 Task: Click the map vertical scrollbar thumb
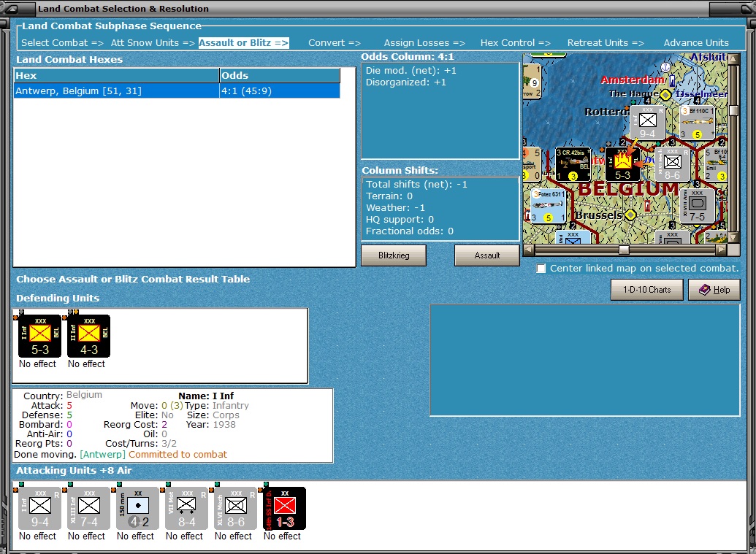point(733,110)
